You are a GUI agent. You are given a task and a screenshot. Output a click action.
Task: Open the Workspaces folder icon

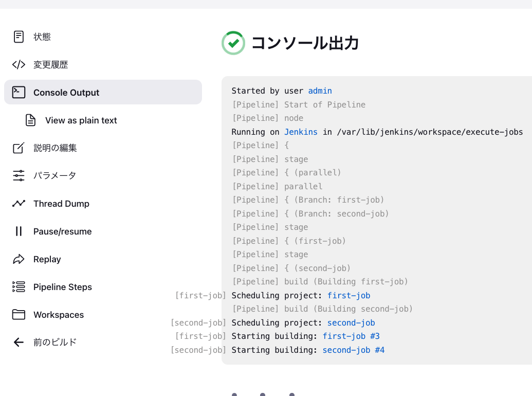[19, 314]
